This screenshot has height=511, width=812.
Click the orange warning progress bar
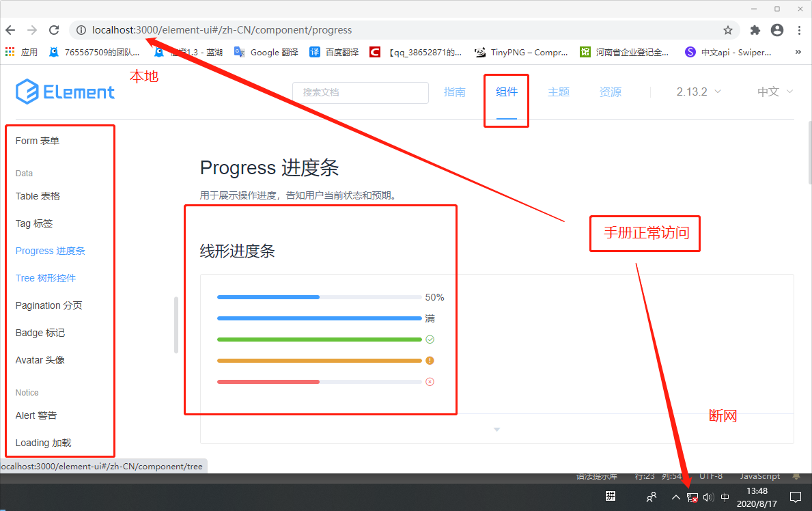coord(320,361)
